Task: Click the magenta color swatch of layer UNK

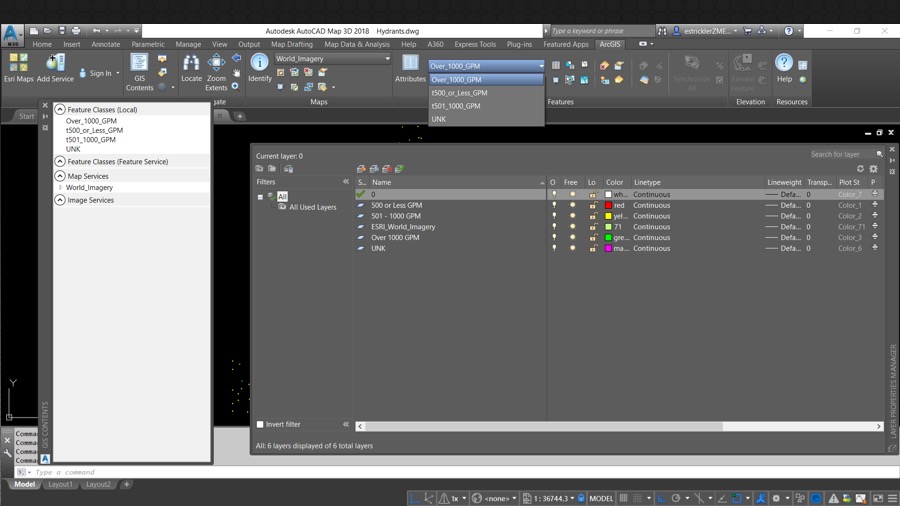Action: coord(608,248)
